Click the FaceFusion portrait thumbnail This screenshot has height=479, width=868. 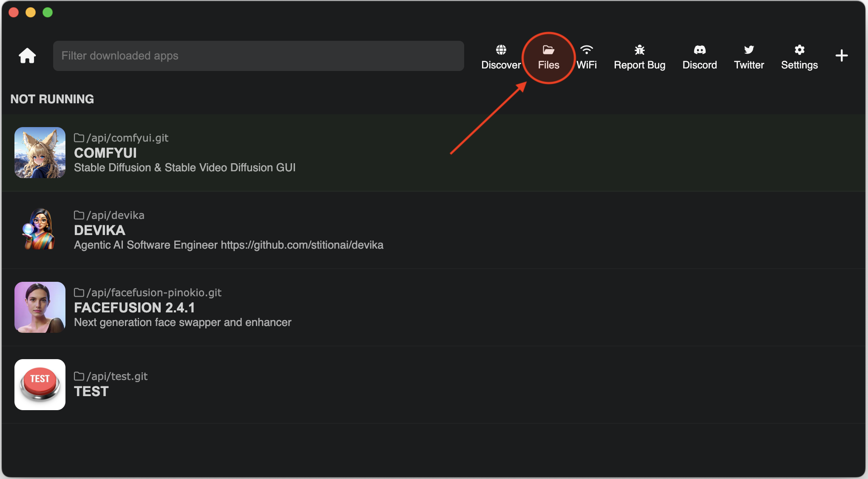pos(40,307)
